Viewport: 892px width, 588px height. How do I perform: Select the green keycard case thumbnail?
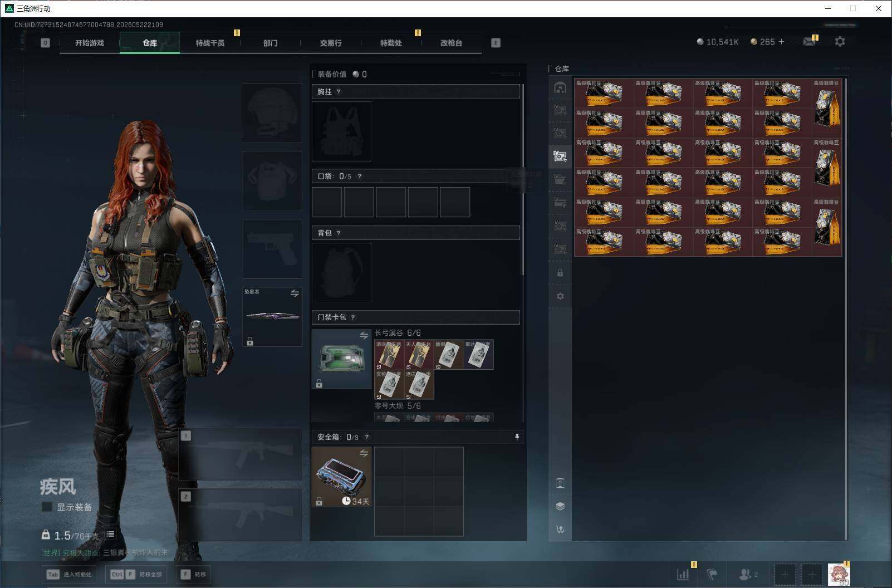click(x=341, y=359)
